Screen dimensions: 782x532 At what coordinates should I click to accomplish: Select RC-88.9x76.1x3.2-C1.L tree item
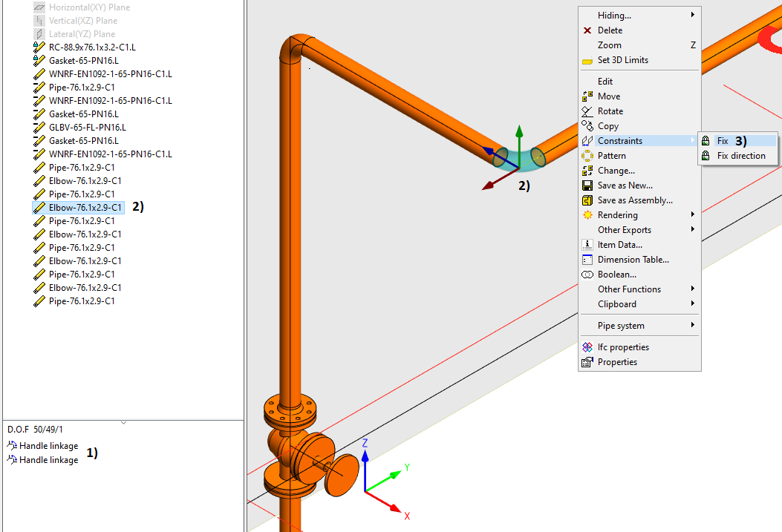[x=92, y=47]
